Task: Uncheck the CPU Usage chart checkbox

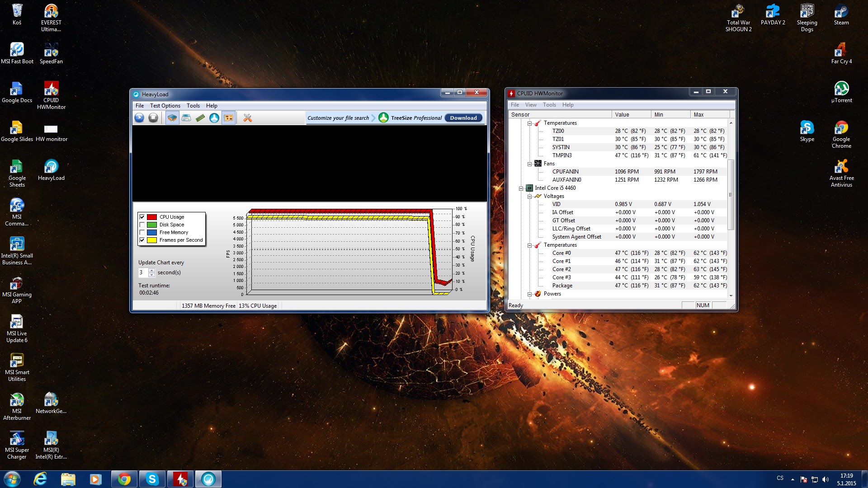Action: 142,217
